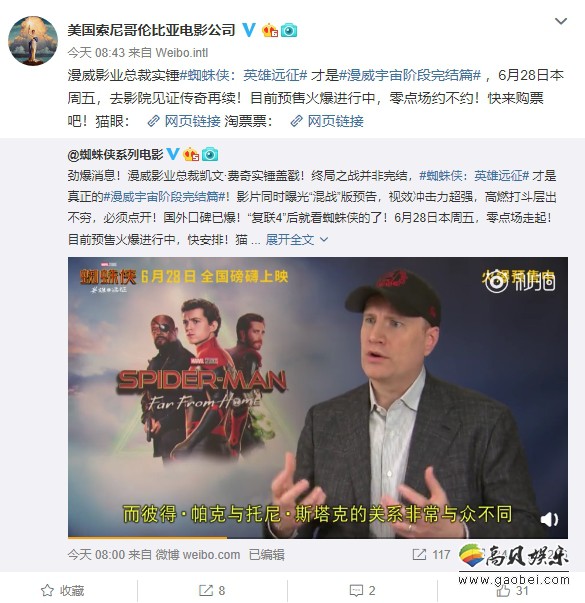Open the Maoyan 网页链接 link

click(x=184, y=121)
